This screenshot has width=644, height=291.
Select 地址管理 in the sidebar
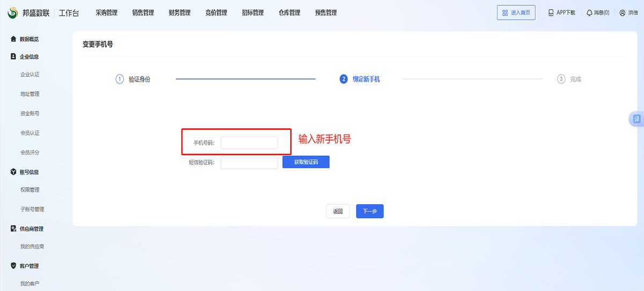pyautogui.click(x=30, y=94)
